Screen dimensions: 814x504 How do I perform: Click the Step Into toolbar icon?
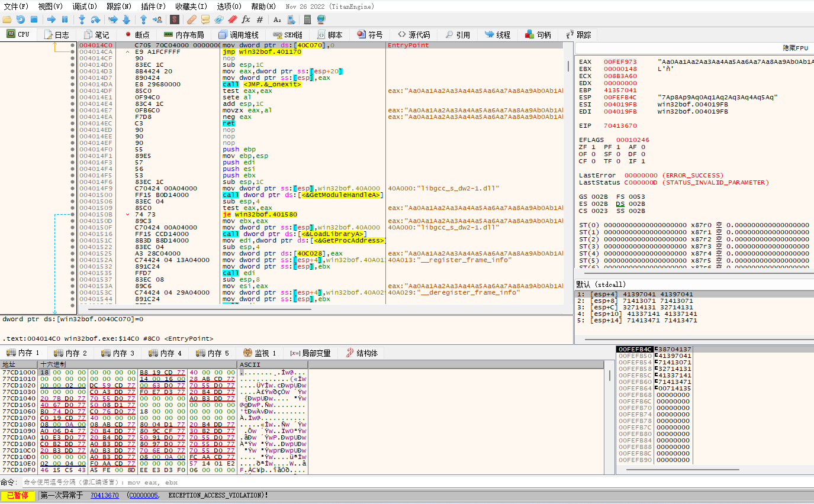pyautogui.click(x=82, y=20)
